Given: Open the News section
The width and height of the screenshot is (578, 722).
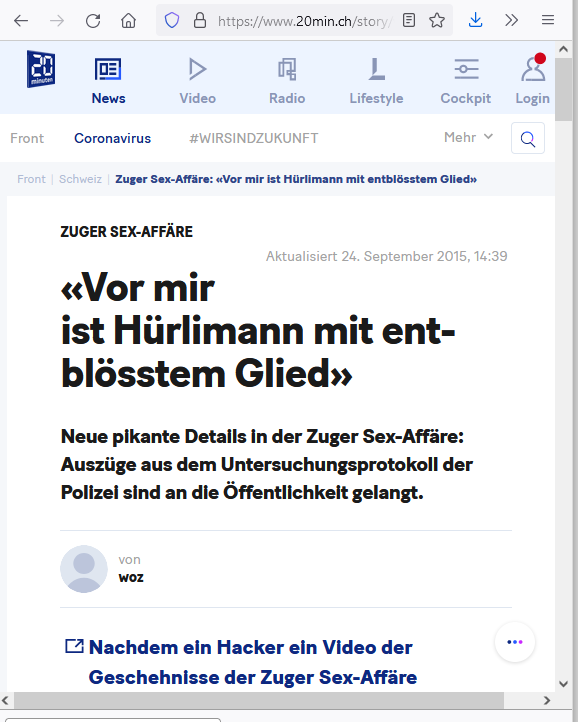Looking at the screenshot, I should pyautogui.click(x=108, y=82).
